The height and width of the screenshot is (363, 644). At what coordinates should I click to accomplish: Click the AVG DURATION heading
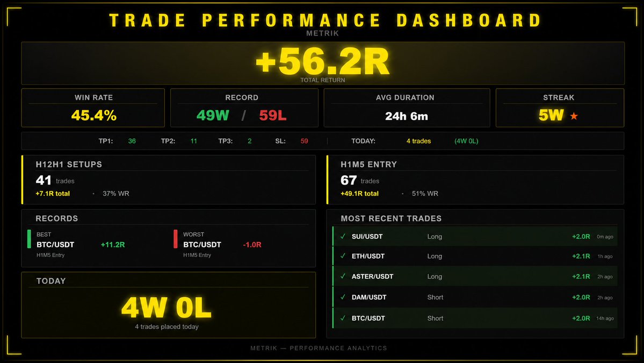click(405, 97)
